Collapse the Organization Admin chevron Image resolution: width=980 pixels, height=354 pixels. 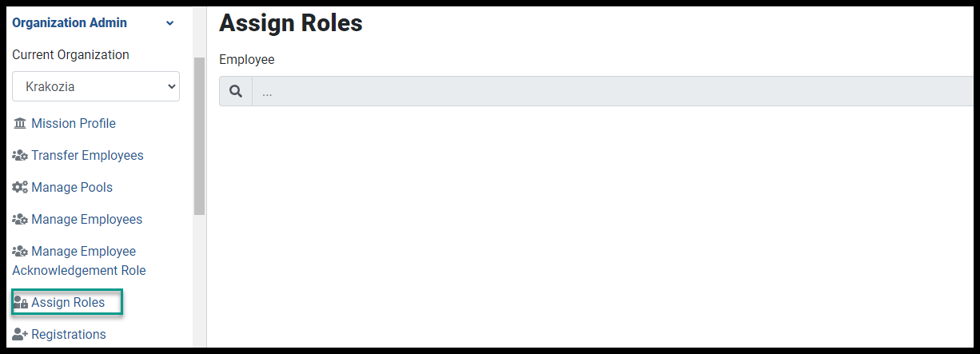click(169, 23)
